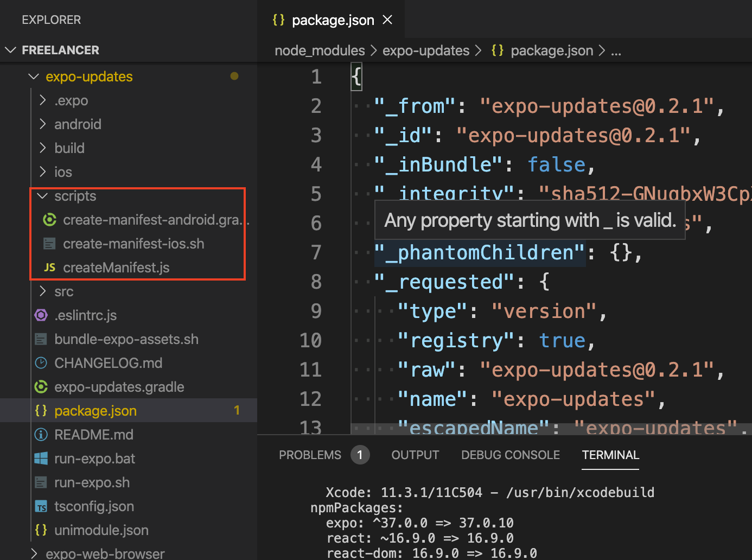The width and height of the screenshot is (752, 560).
Task: Click the JS icon beside createManifest.js
Action: point(49,268)
